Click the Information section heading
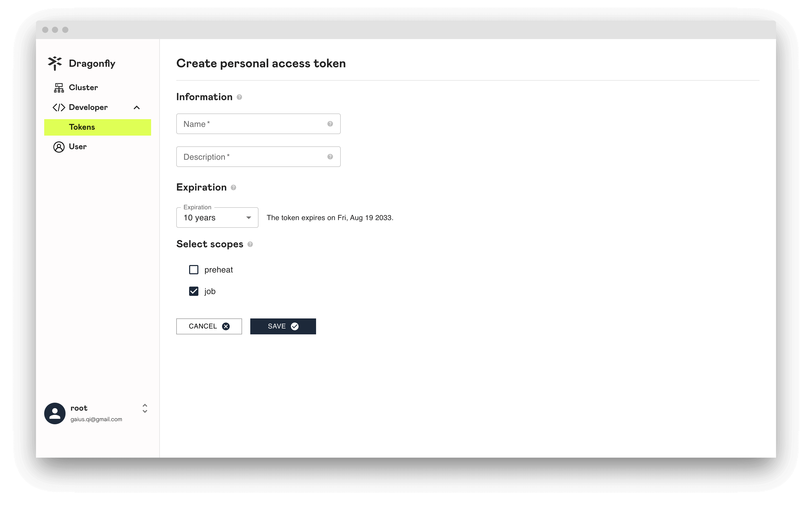 click(x=205, y=97)
